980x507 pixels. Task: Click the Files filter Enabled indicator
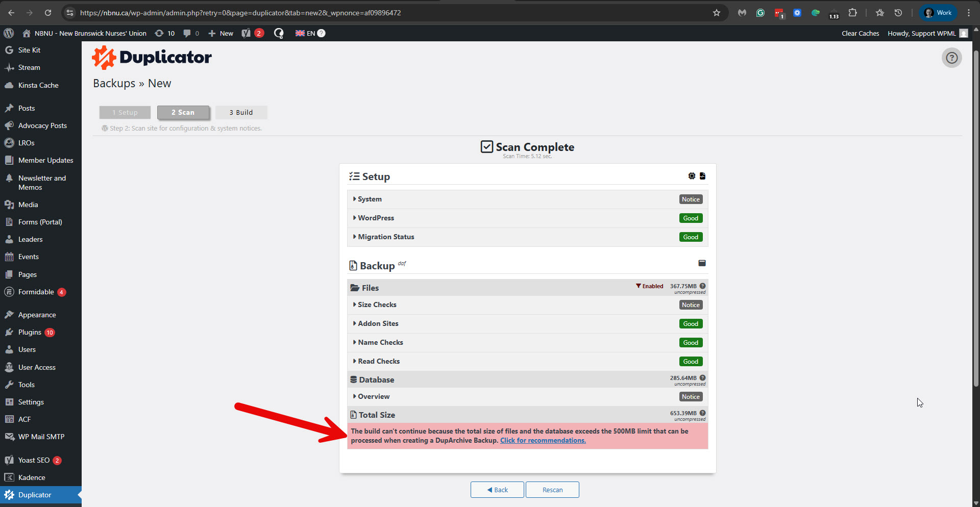[x=649, y=286]
